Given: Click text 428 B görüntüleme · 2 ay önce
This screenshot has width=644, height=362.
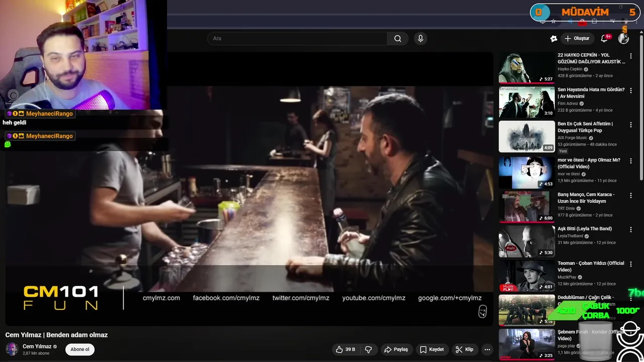Looking at the screenshot, I should [x=585, y=76].
